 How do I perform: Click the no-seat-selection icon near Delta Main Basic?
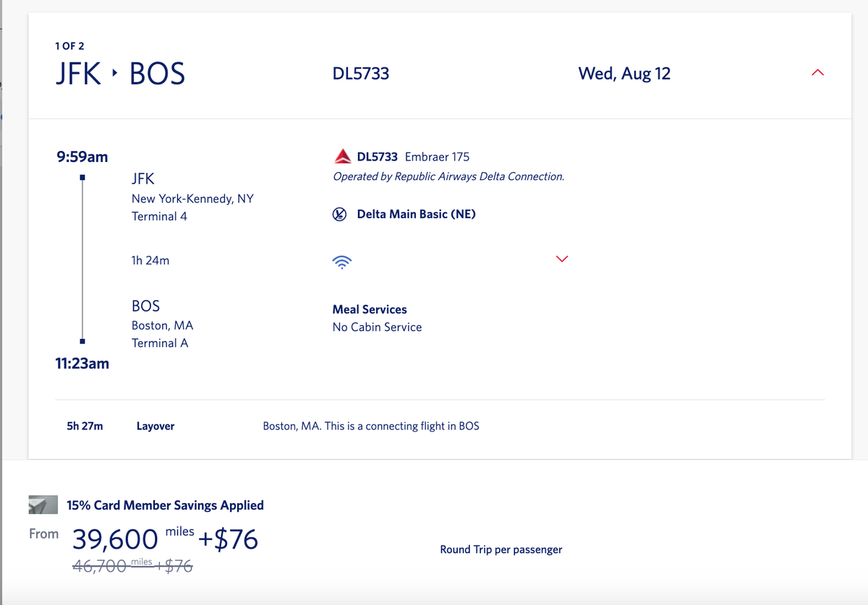coord(339,214)
